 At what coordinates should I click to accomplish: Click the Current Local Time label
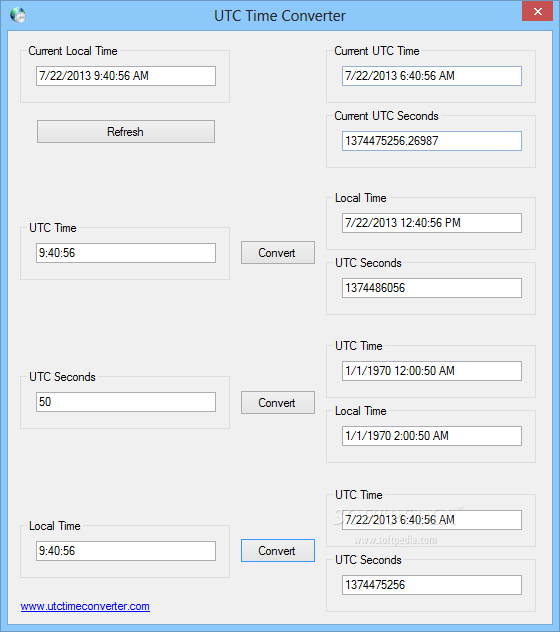(73, 51)
